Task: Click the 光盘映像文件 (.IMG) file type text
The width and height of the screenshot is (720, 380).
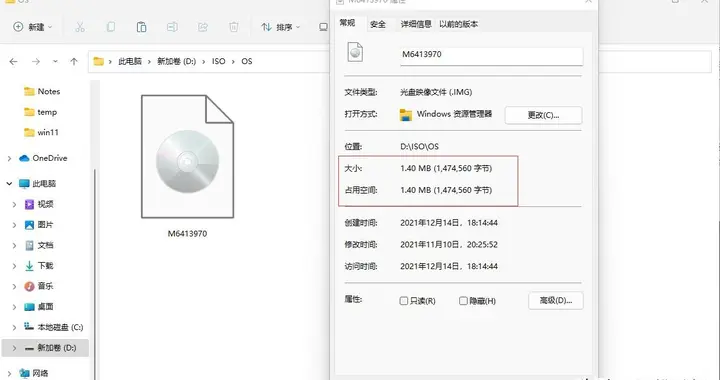Action: [x=436, y=92]
